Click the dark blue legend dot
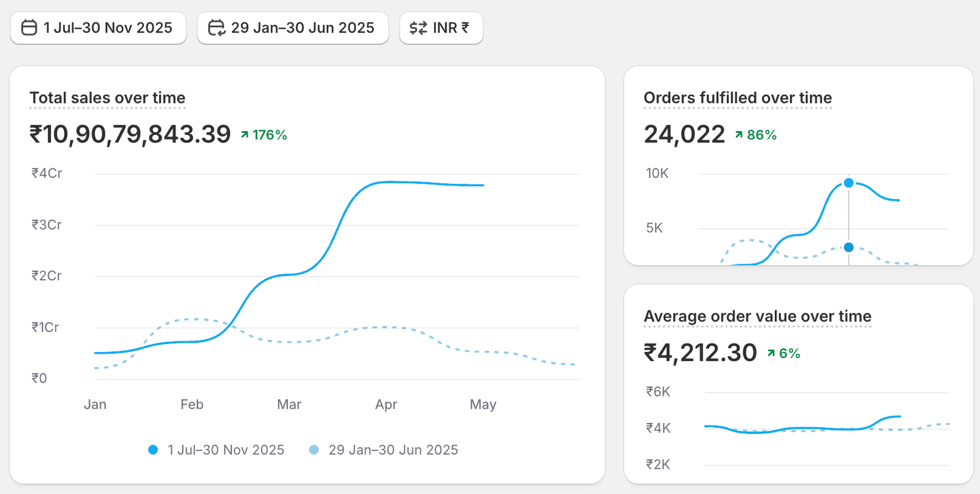Viewport: 980px width, 494px height. pyautogui.click(x=153, y=450)
